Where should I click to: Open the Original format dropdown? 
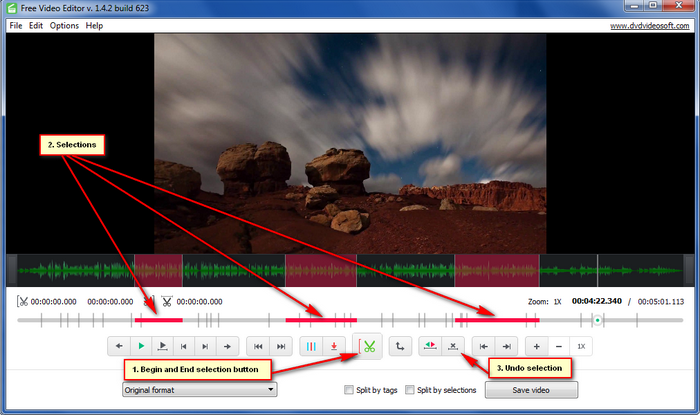200,390
